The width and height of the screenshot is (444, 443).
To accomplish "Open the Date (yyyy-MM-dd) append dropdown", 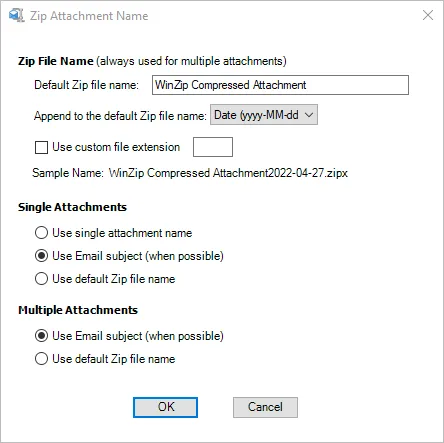I will (264, 115).
